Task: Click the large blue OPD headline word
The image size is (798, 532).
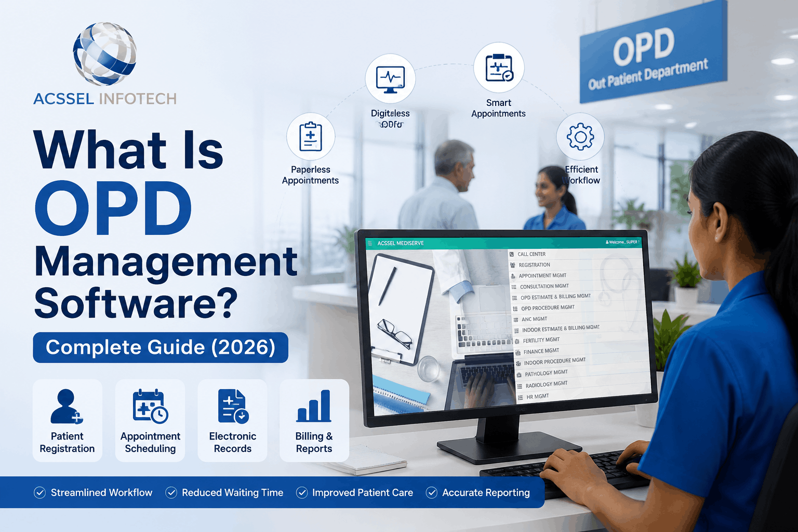Action: tap(113, 208)
